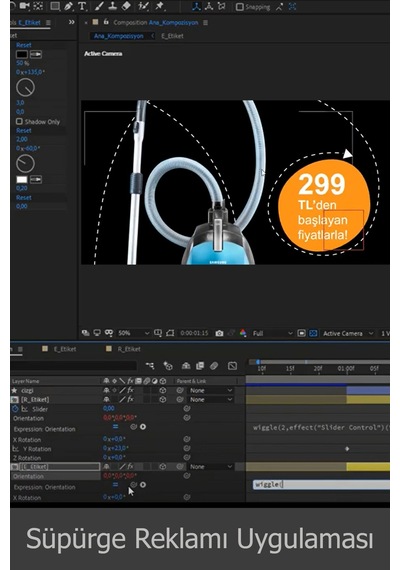Open expression language menu under R_Etiket Orientation
This screenshot has height=570, width=400.
click(x=143, y=427)
